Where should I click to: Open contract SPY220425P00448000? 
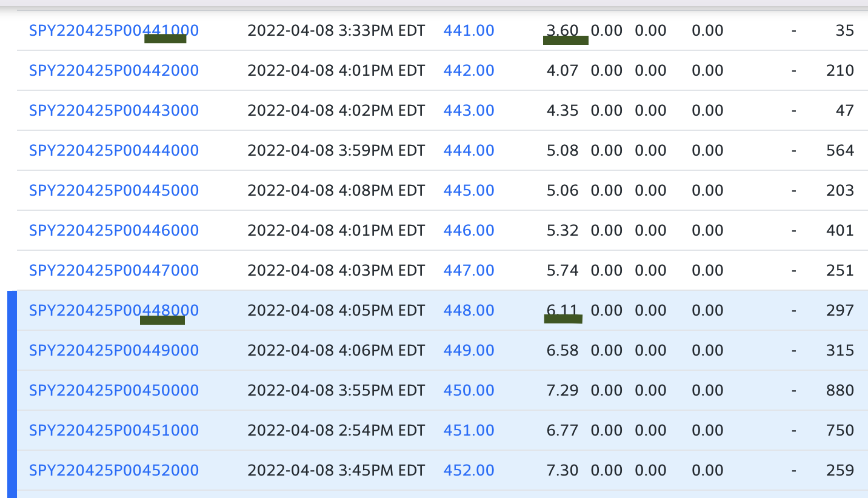[x=114, y=310]
